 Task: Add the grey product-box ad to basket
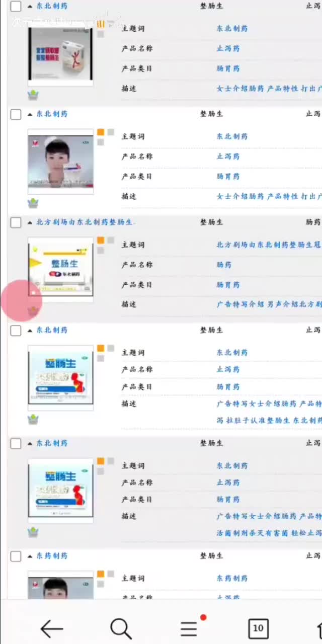coord(33,95)
